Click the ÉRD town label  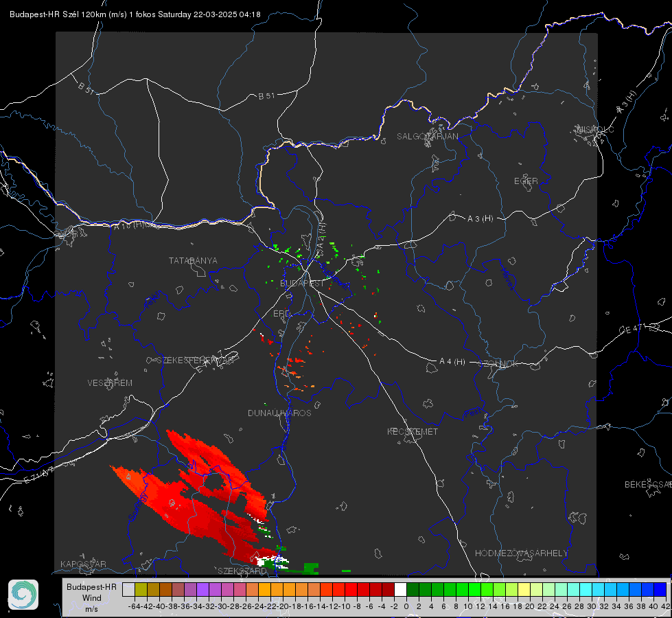pyautogui.click(x=281, y=314)
